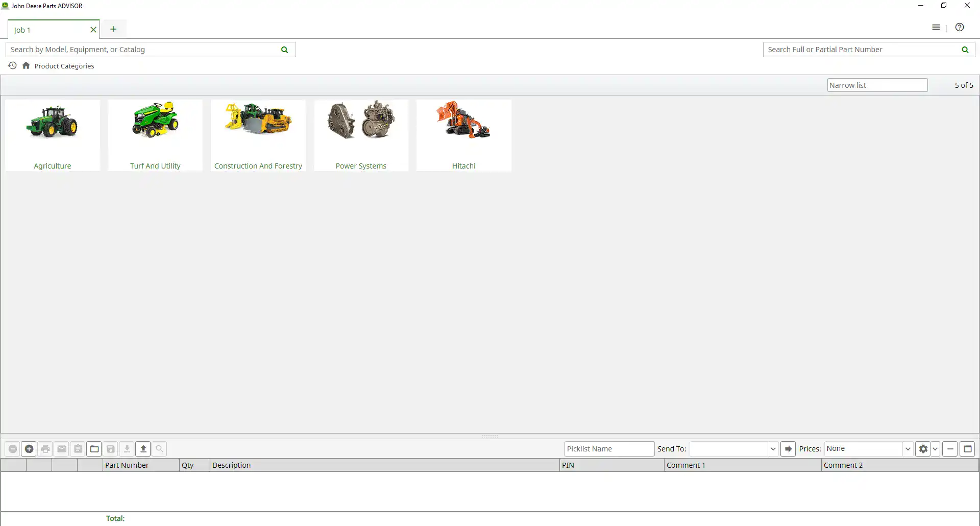
Task: Add a new job tab with plus
Action: click(113, 29)
